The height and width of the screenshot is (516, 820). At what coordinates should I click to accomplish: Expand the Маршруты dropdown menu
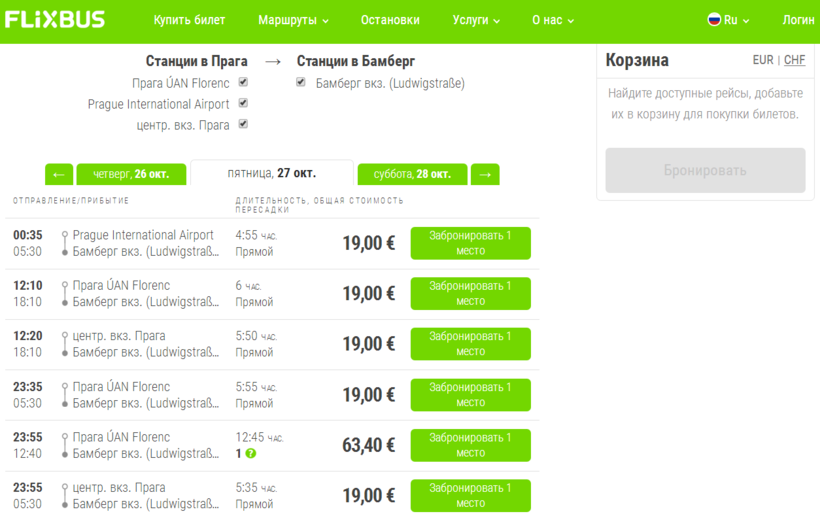point(293,20)
